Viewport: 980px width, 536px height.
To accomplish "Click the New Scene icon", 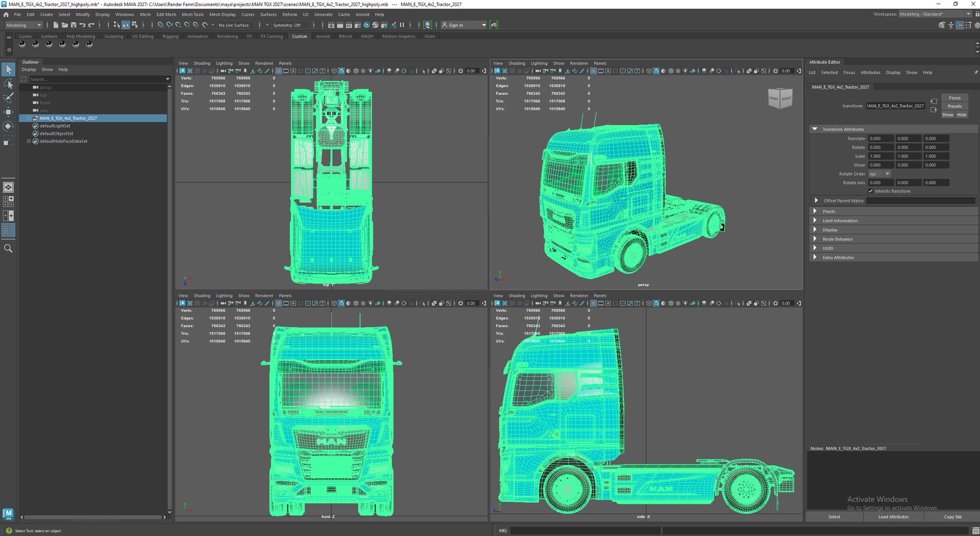I will (56, 25).
